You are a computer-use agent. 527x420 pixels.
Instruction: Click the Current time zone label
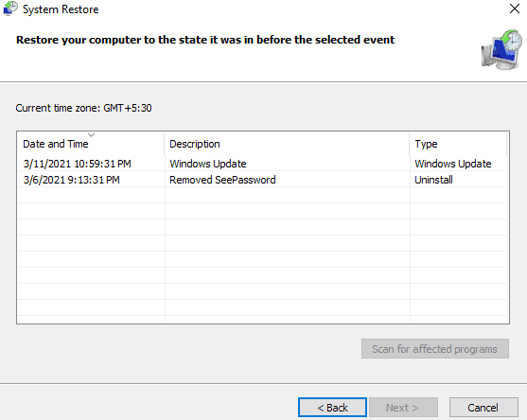coord(83,108)
